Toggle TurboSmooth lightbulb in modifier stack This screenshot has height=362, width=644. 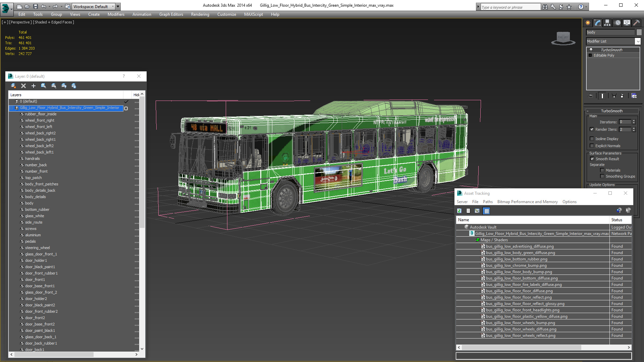tap(591, 50)
